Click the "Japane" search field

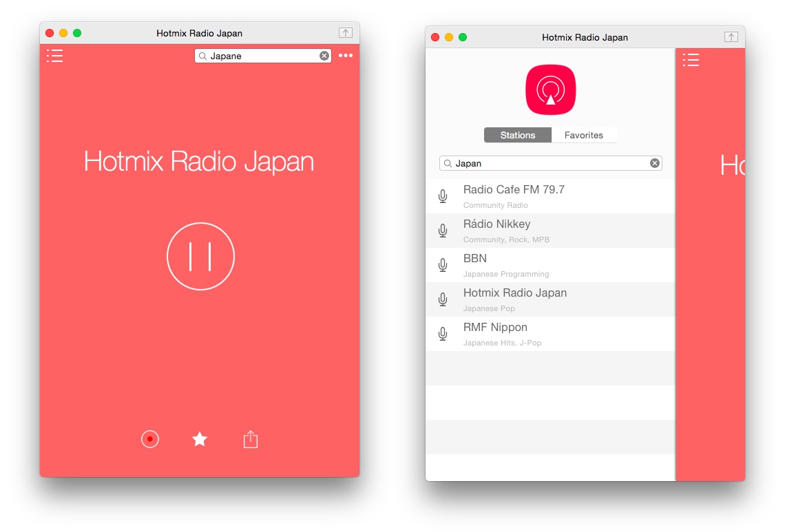pyautogui.click(x=263, y=56)
